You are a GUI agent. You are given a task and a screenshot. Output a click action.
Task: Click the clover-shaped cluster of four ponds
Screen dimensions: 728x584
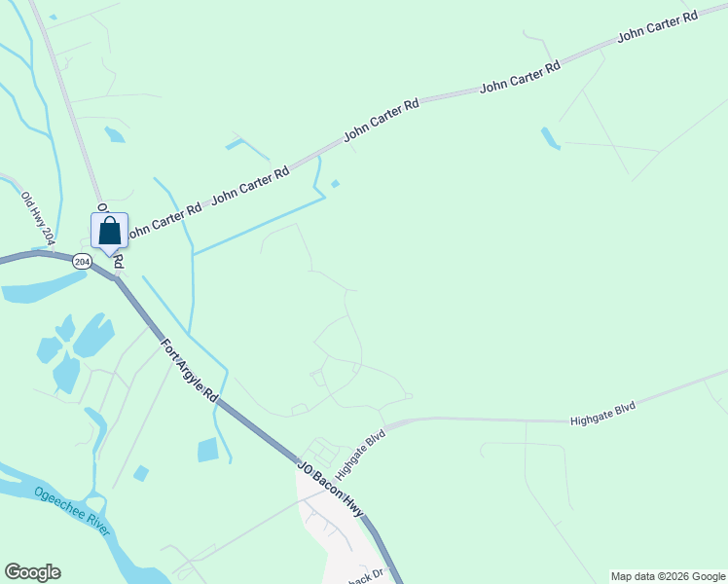click(74, 352)
